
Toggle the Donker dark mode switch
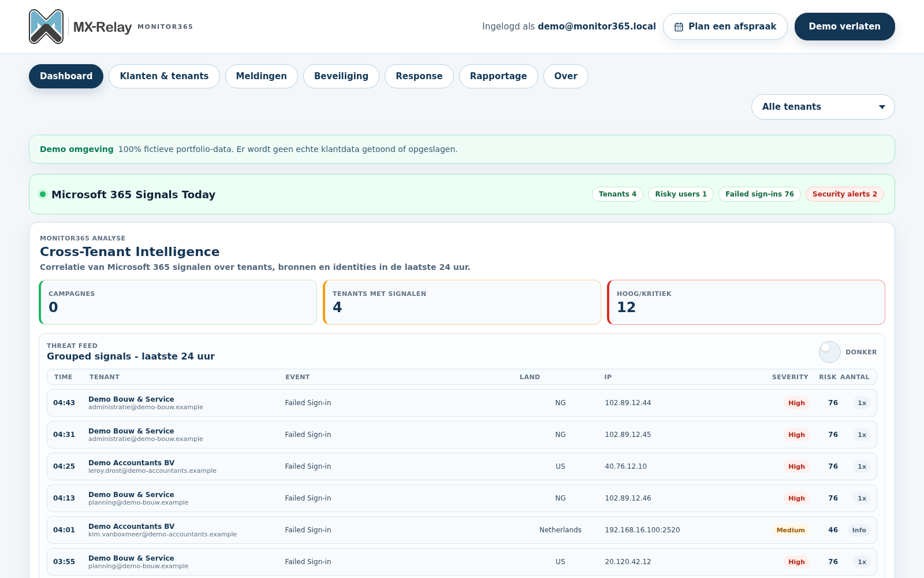click(x=830, y=352)
